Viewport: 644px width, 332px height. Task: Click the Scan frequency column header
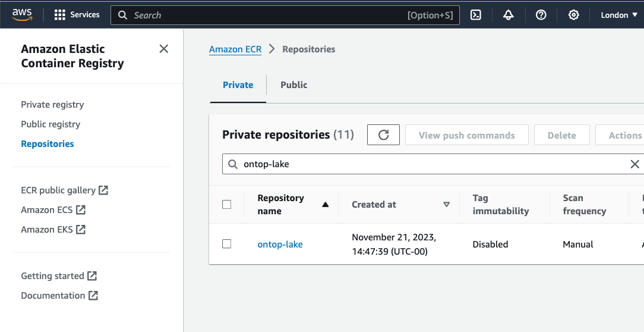(x=585, y=205)
